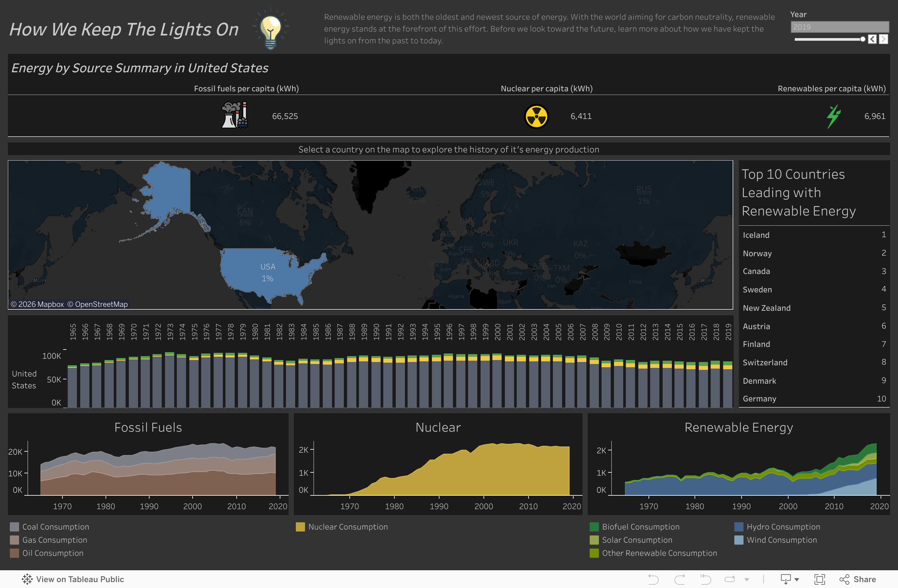Click the green renewable lightning bolt icon

[x=833, y=116]
